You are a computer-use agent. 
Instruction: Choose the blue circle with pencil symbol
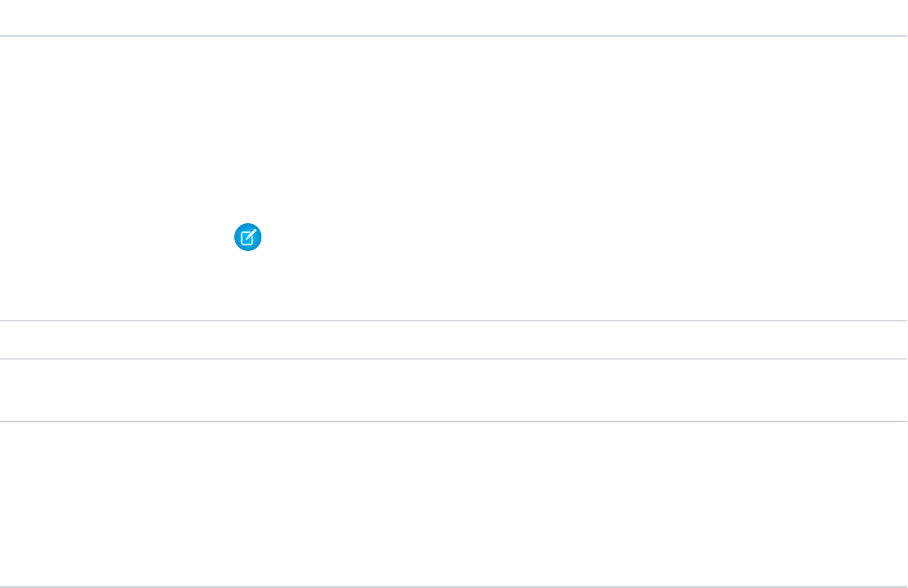tap(247, 238)
